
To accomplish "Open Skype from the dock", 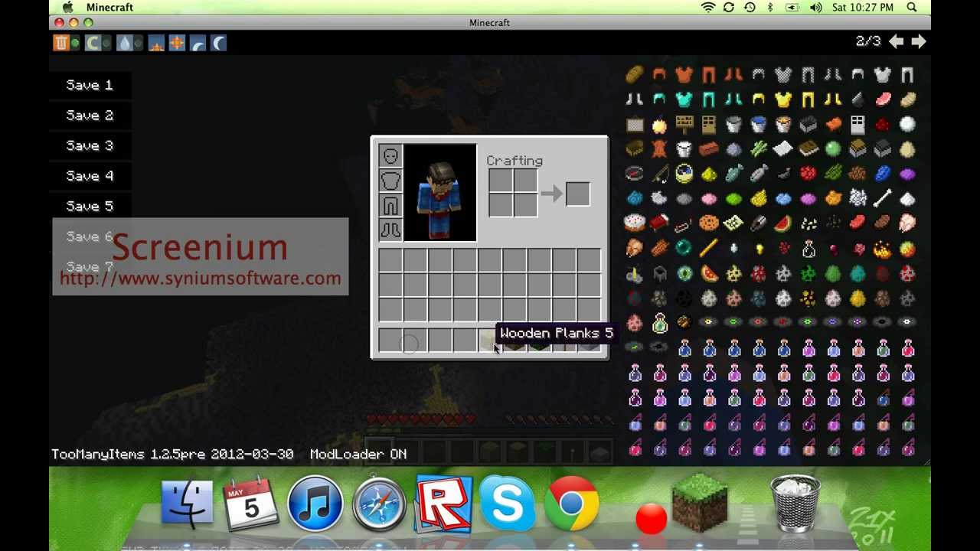I will (x=507, y=504).
